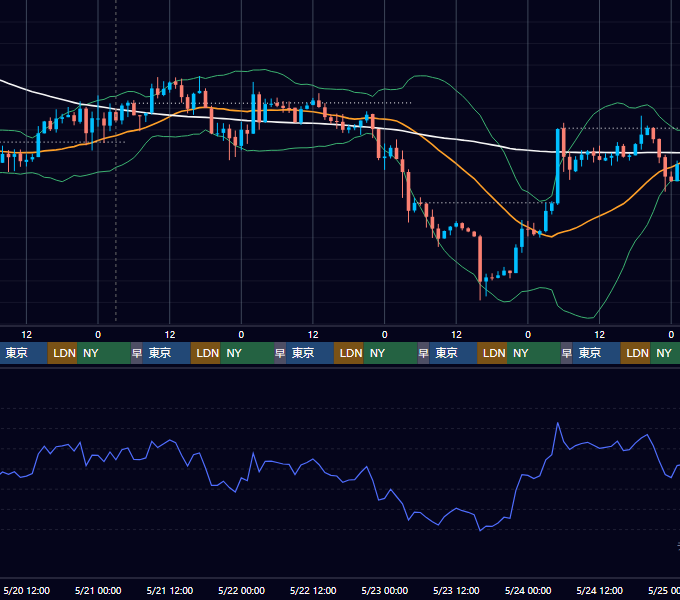Image resolution: width=680 pixels, height=600 pixels.
Task: Click the 5/24 12:00 date label
Action: click(x=599, y=590)
